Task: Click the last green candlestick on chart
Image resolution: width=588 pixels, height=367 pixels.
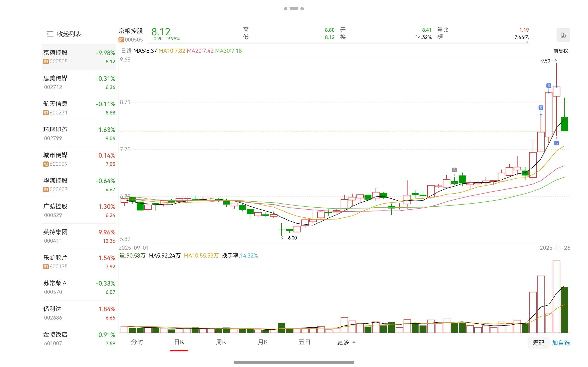Action: [x=564, y=124]
